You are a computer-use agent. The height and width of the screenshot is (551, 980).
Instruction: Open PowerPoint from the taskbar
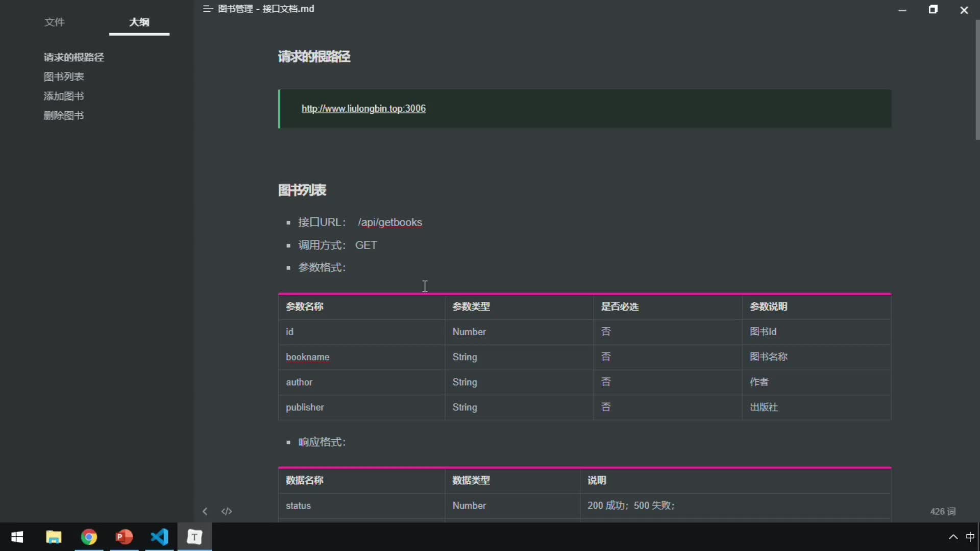tap(124, 537)
